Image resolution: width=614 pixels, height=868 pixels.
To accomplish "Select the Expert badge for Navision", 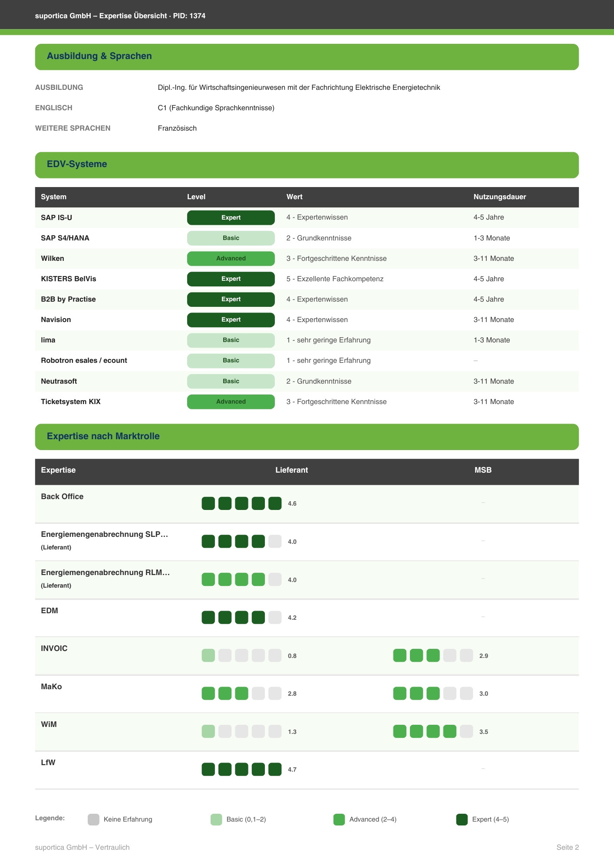I will point(231,319).
